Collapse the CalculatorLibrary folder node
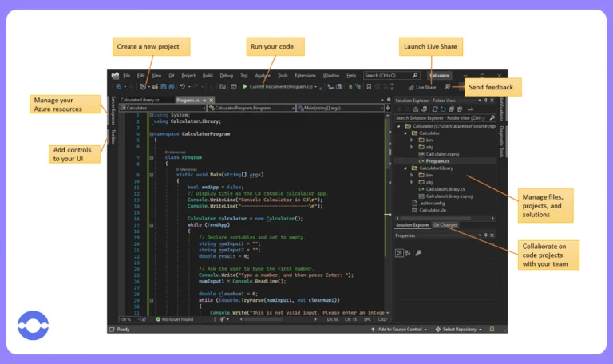The width and height of the screenshot is (613, 364). point(405,168)
